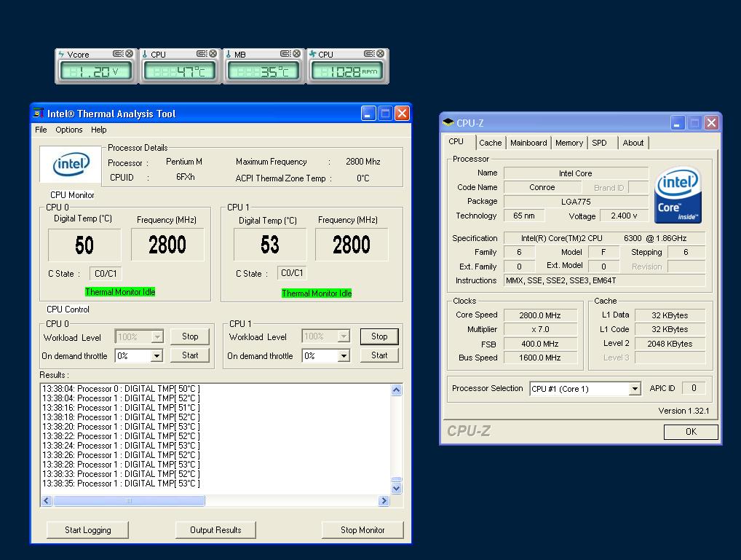Click the Results horizontal scrollbar right arrow
This screenshot has width=741, height=560.
pos(384,500)
